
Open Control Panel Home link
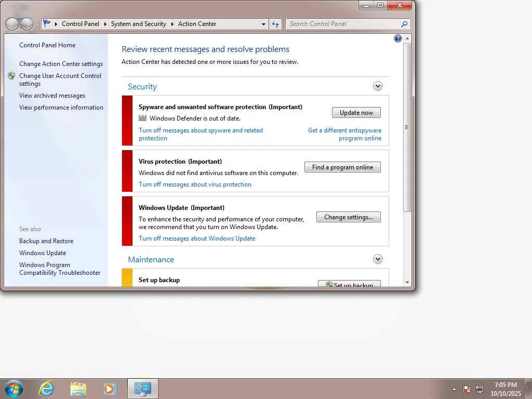point(47,45)
